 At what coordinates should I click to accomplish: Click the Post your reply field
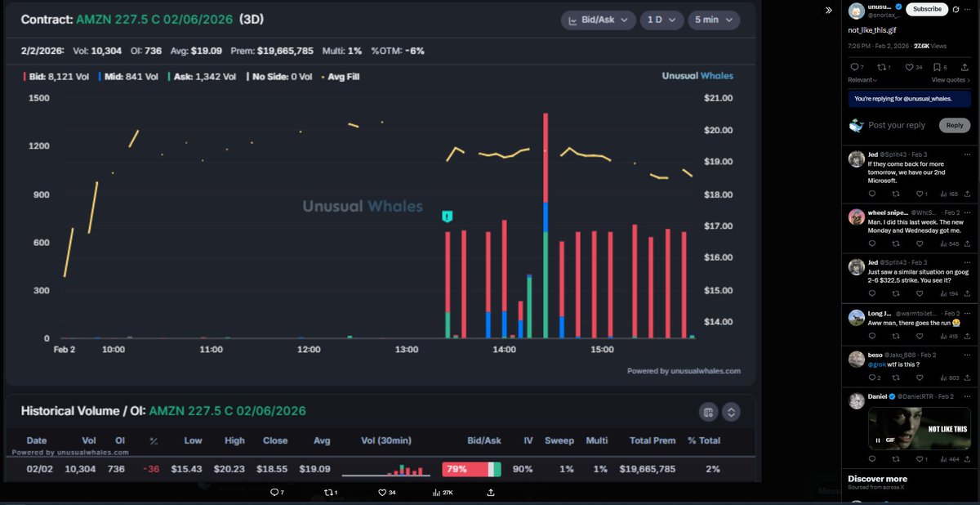[897, 125]
